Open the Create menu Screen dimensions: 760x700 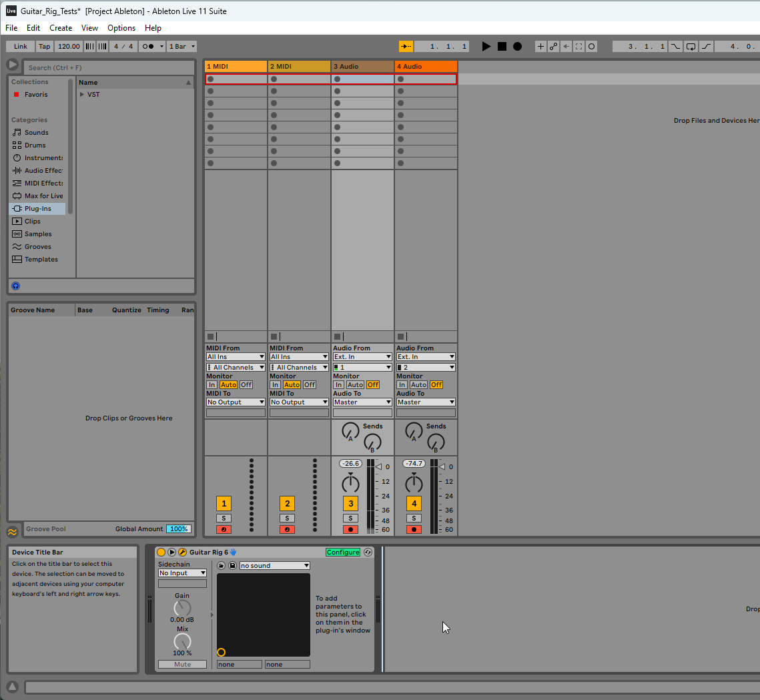[61, 28]
